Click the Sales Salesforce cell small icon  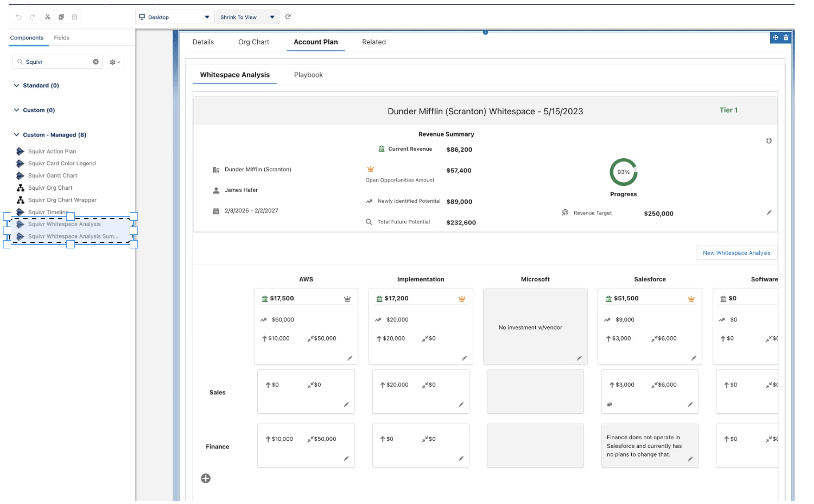609,404
